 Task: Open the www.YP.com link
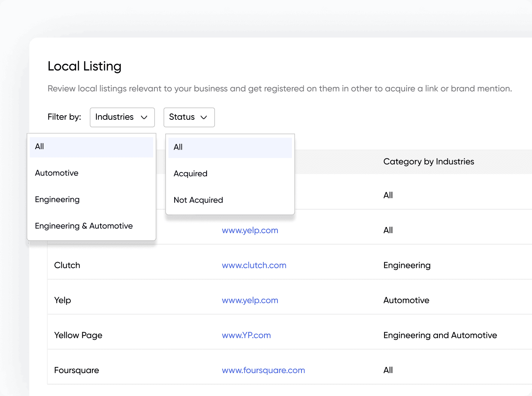click(x=246, y=336)
